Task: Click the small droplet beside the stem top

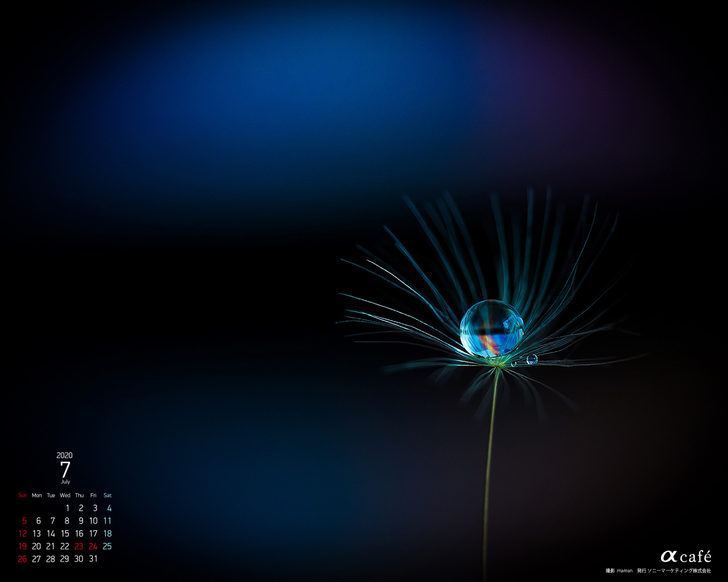Action: tap(532, 359)
